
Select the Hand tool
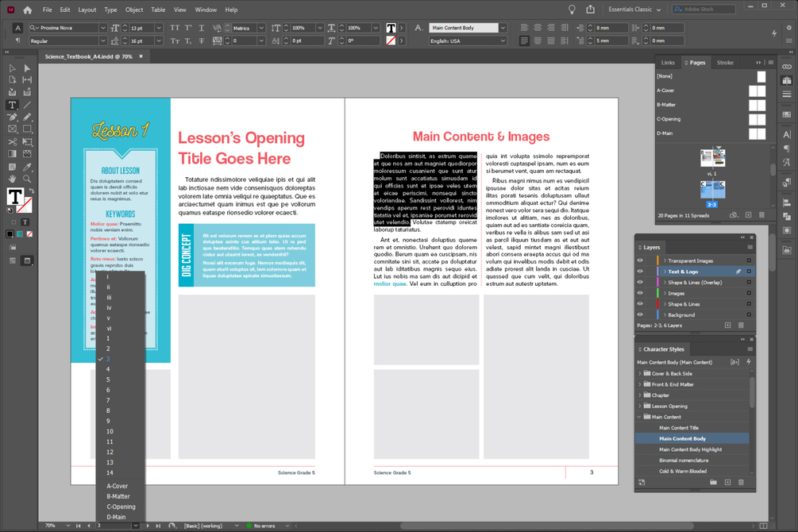(12, 179)
